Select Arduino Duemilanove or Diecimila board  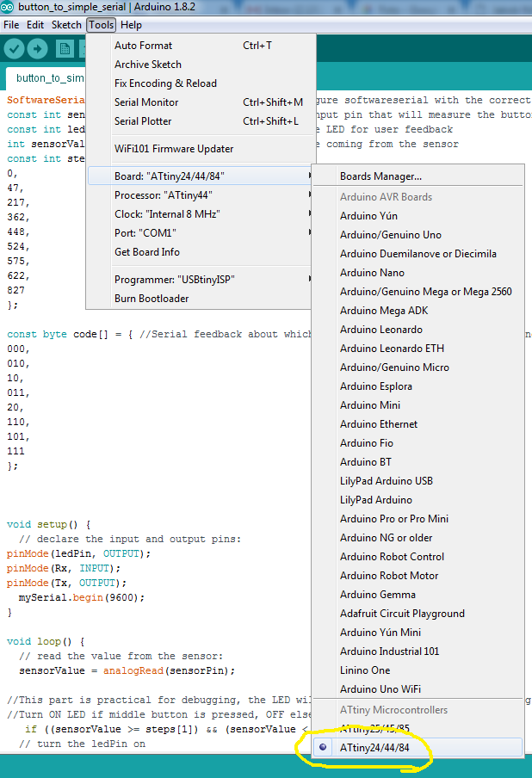(417, 254)
